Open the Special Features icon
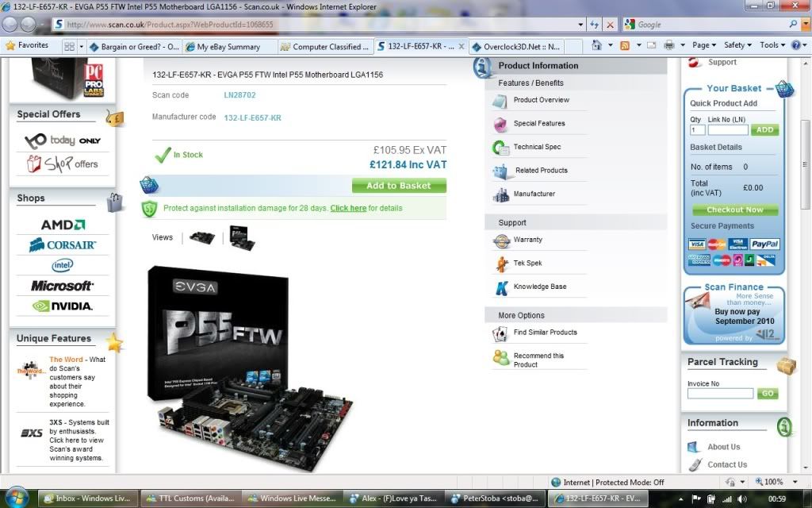This screenshot has height=508, width=812. coord(500,125)
